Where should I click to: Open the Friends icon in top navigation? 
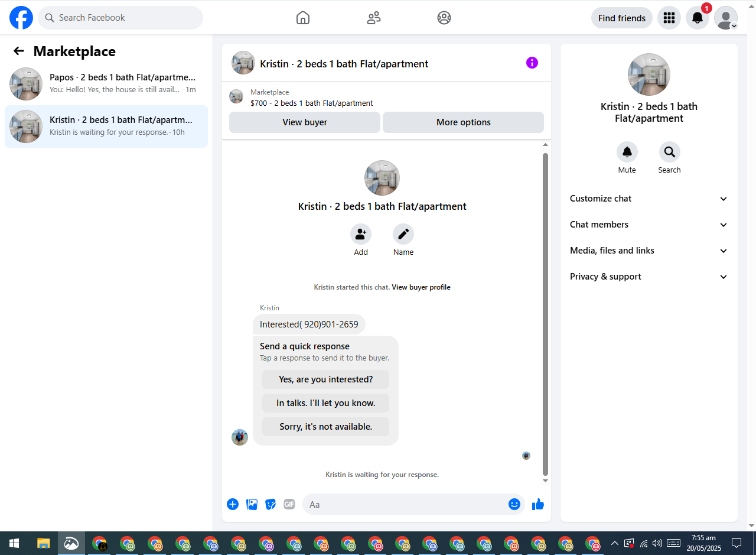point(374,18)
